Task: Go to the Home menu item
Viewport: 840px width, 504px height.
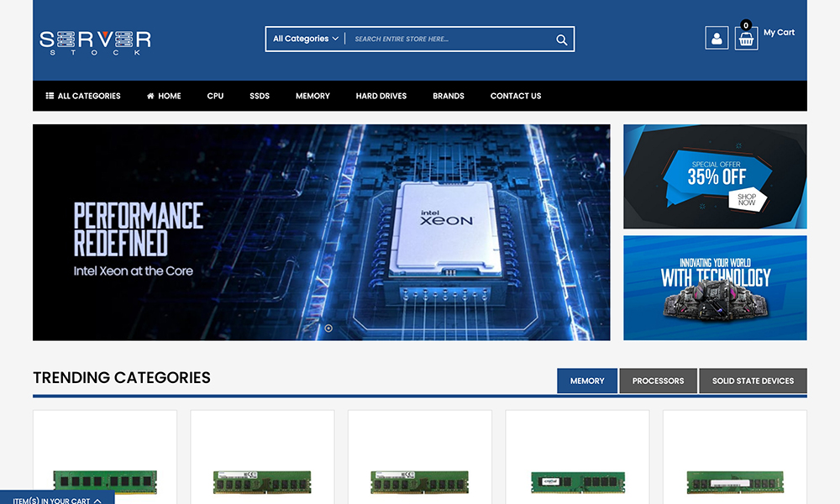Action: click(x=164, y=96)
